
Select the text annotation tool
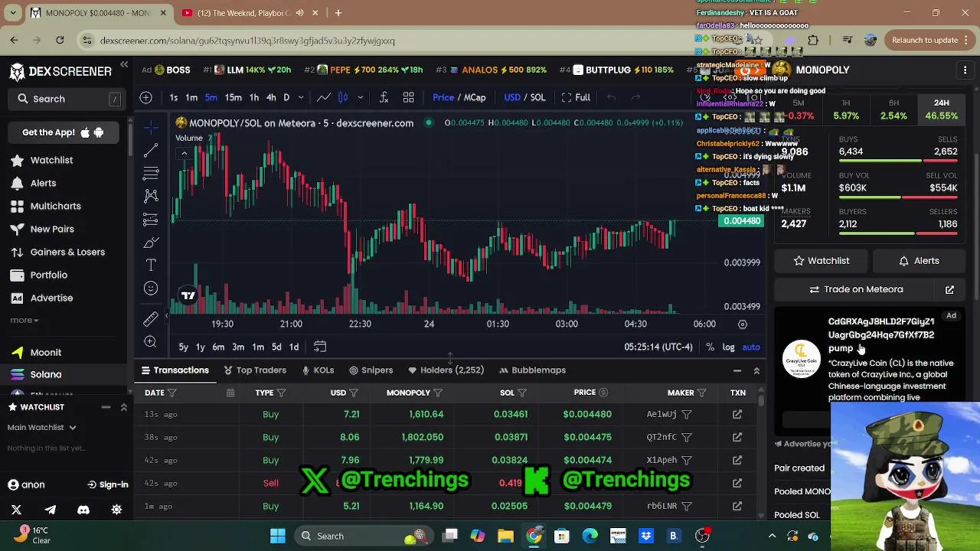[x=151, y=266]
